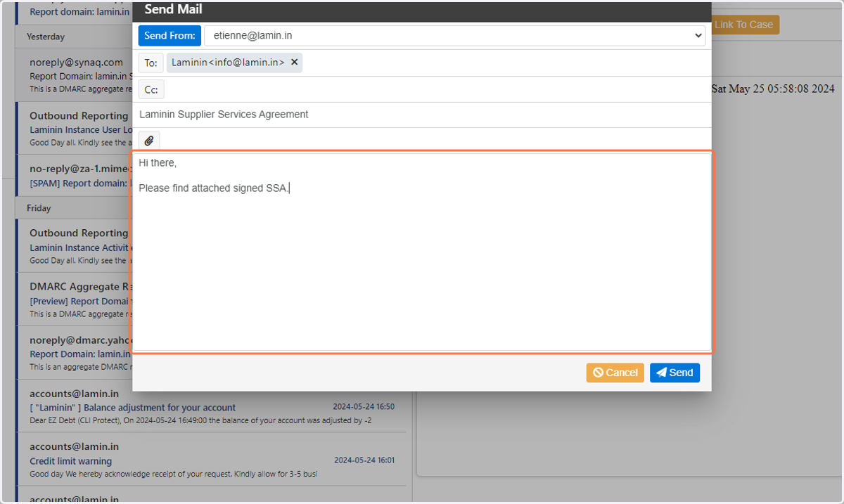The width and height of the screenshot is (844, 504).
Task: Send the email
Action: pos(674,373)
